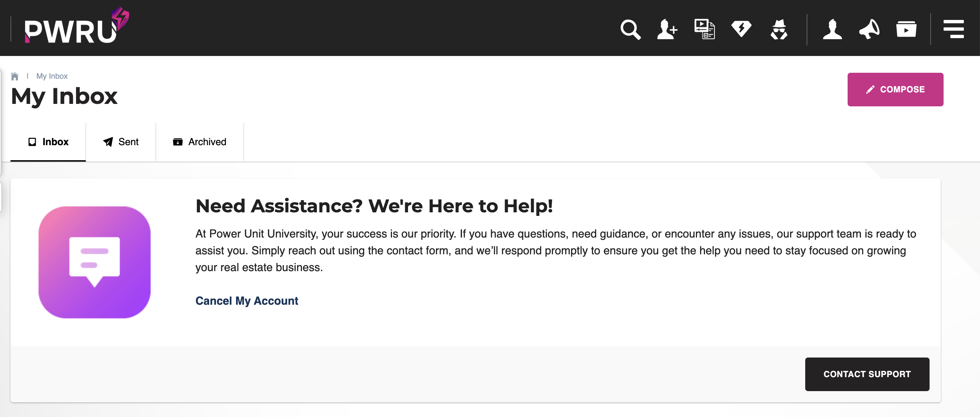Viewport: 980px width, 417px height.
Task: Switch to the Sent tab
Action: tap(121, 142)
